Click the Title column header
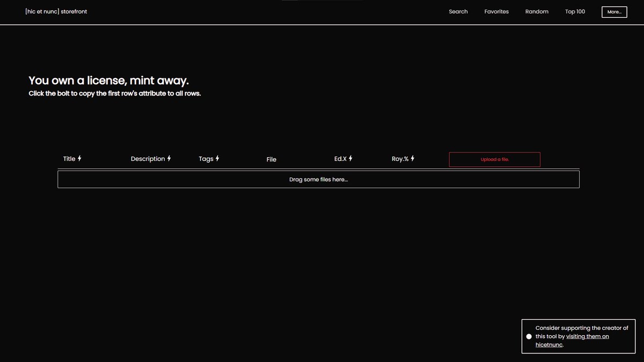The image size is (644, 362). coord(69,159)
